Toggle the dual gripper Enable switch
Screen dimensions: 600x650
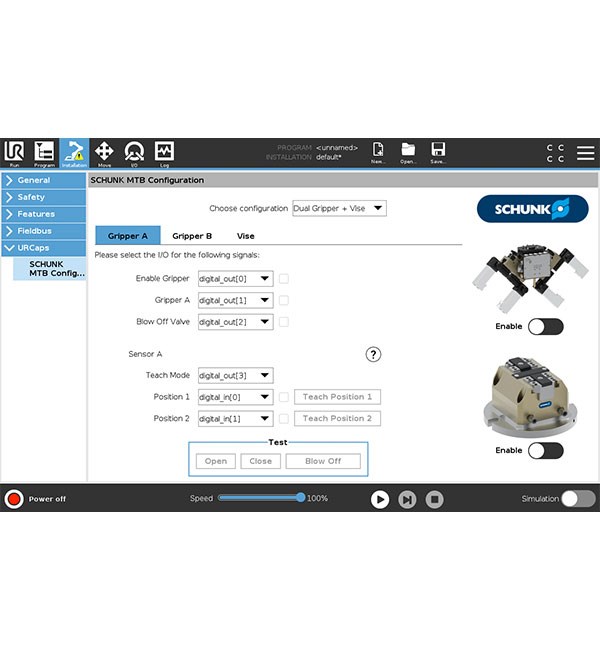point(546,327)
